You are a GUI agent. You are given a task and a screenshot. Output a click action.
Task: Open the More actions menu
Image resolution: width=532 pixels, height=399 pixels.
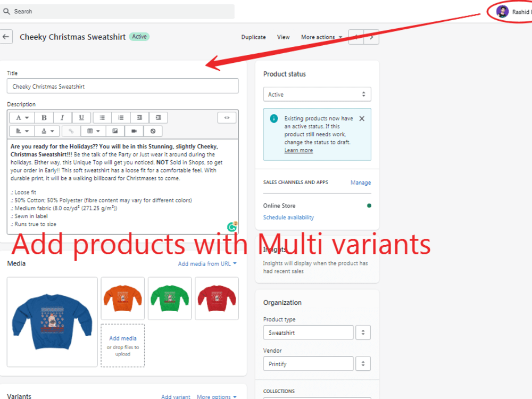tap(322, 37)
